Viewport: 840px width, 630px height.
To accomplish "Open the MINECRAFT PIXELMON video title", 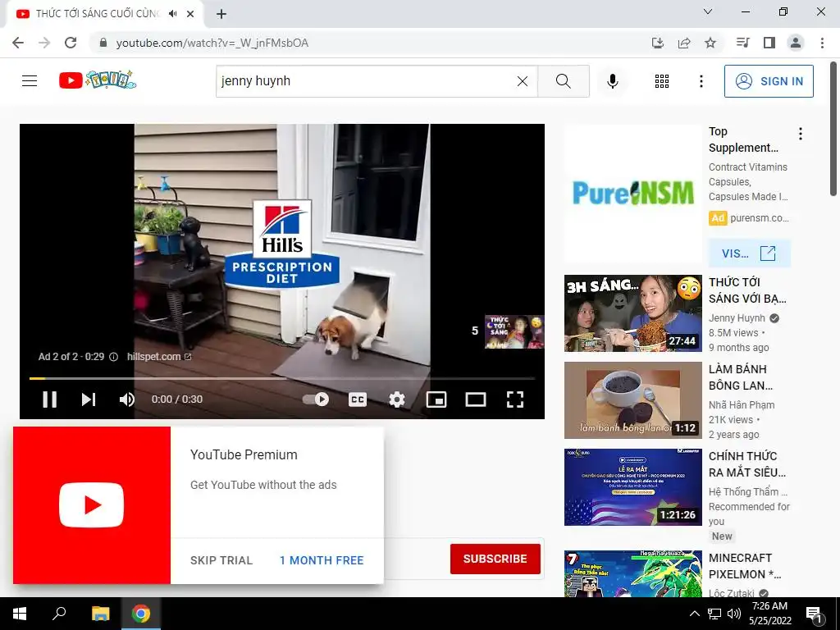I will (x=745, y=566).
